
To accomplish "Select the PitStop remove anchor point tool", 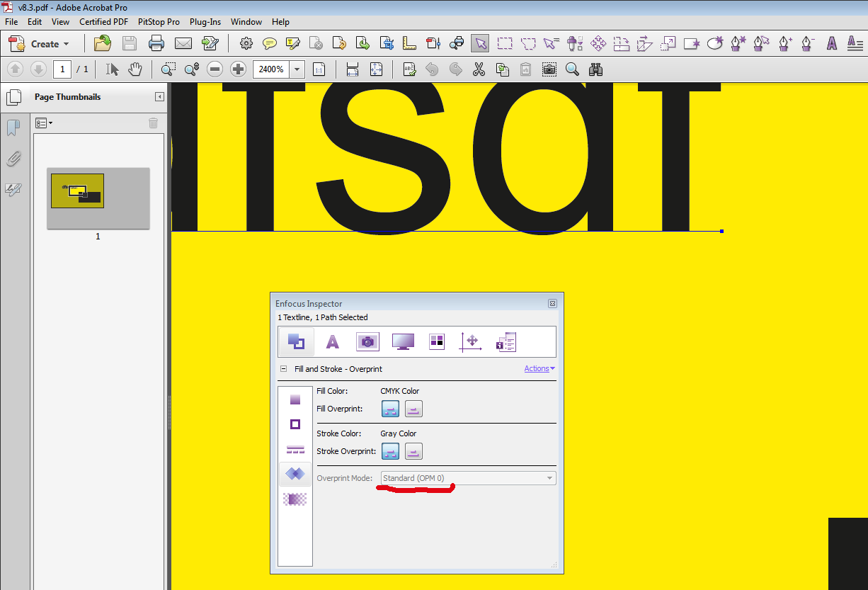I will [x=809, y=44].
